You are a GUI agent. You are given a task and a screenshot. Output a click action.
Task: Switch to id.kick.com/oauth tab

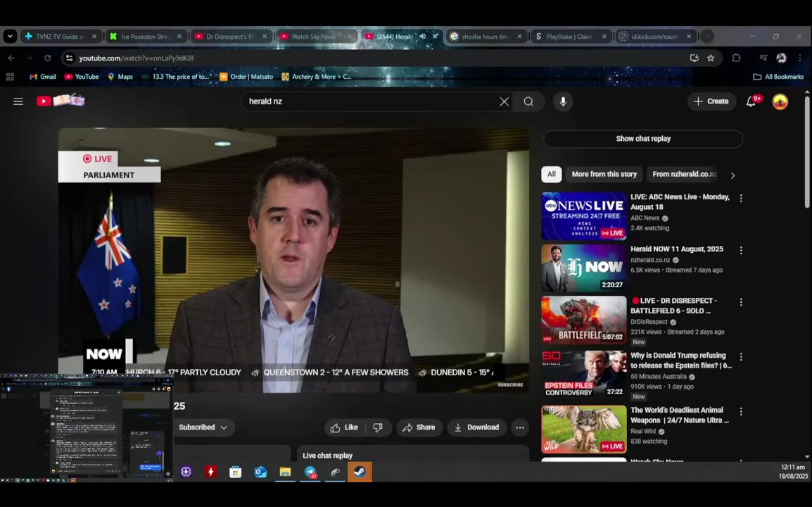coord(656,37)
